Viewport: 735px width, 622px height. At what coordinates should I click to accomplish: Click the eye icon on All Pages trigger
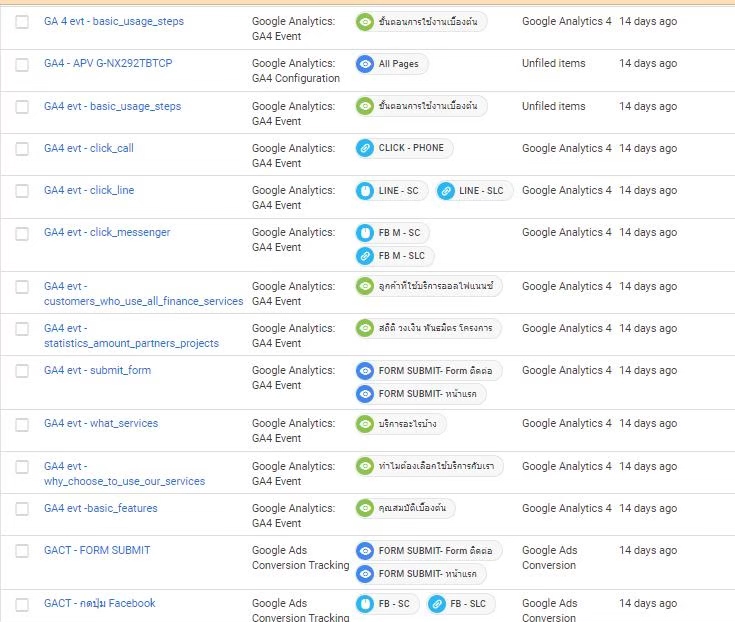pos(366,64)
